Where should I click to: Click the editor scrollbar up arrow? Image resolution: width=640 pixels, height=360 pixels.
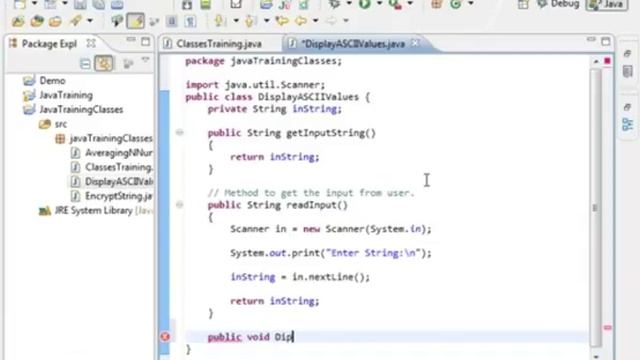tap(596, 61)
